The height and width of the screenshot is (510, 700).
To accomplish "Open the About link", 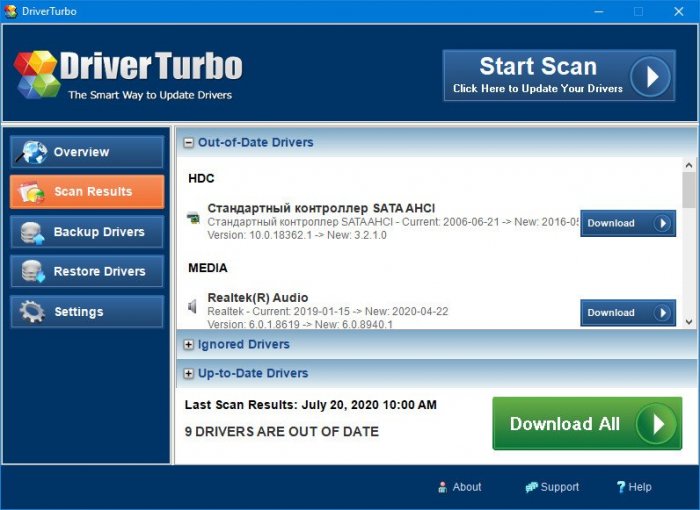I will [460, 487].
